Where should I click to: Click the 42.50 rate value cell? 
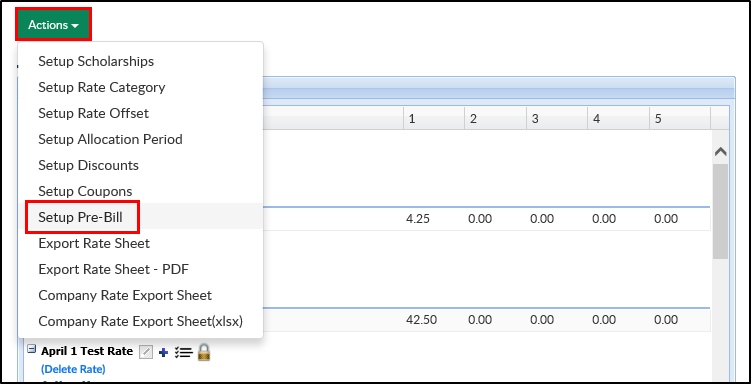421,320
